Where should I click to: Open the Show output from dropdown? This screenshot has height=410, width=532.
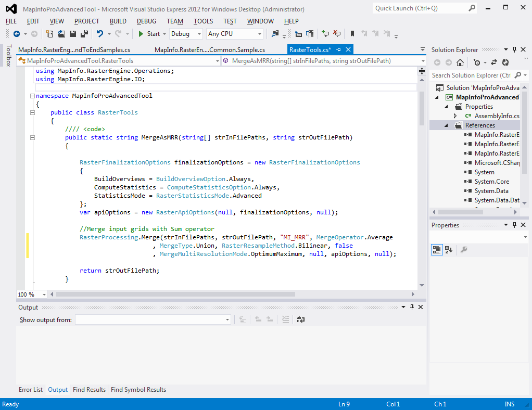pos(227,320)
